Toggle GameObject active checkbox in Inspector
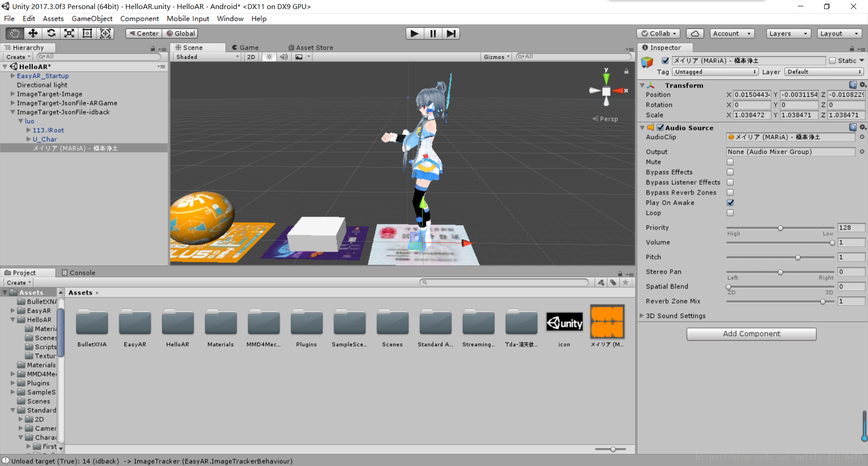The image size is (868, 466). pyautogui.click(x=665, y=61)
